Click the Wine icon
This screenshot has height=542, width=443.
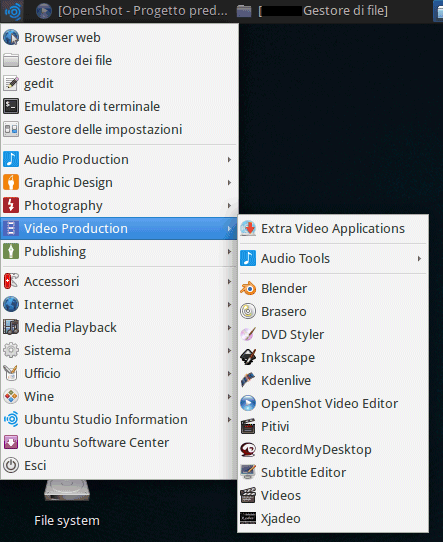[x=11, y=396]
